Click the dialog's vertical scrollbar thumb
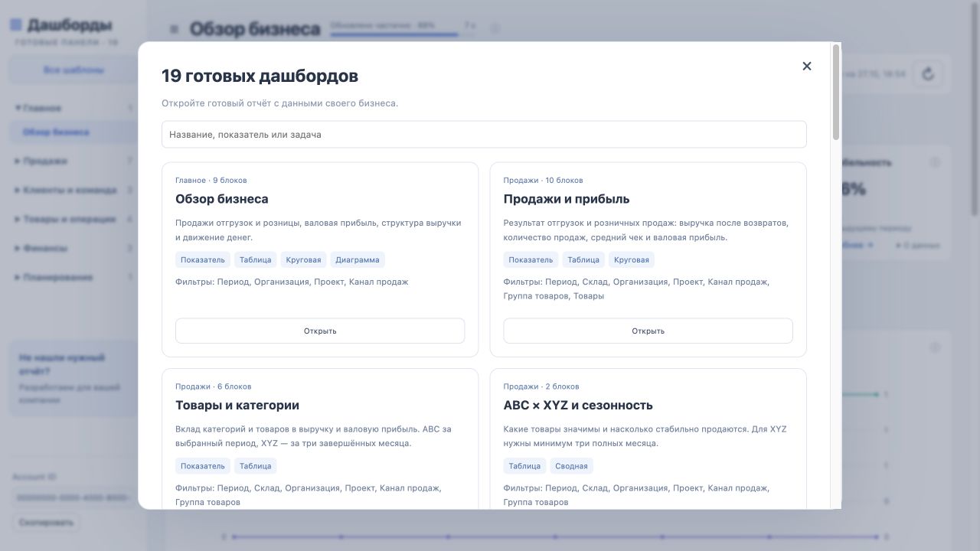Image resolution: width=980 pixels, height=551 pixels. pyautogui.click(x=836, y=92)
